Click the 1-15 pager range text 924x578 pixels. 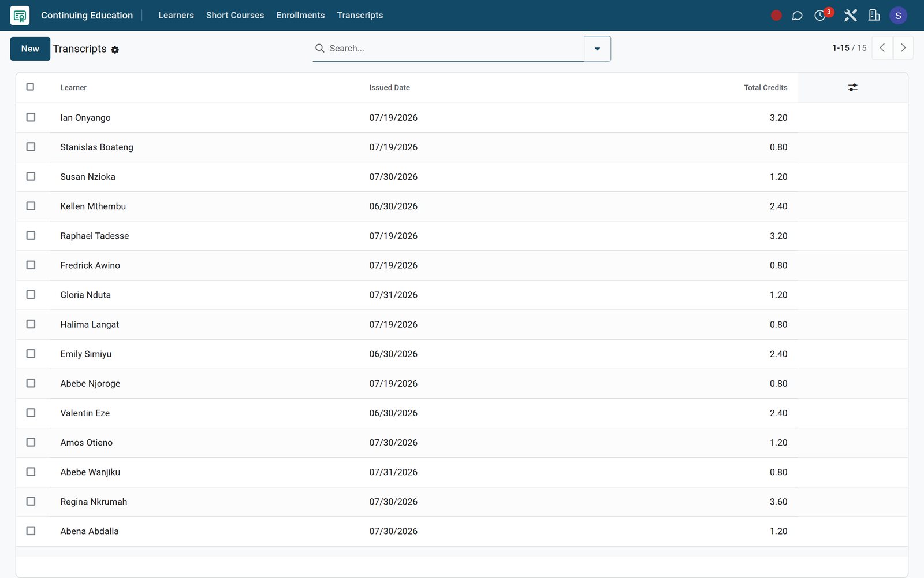(x=841, y=48)
